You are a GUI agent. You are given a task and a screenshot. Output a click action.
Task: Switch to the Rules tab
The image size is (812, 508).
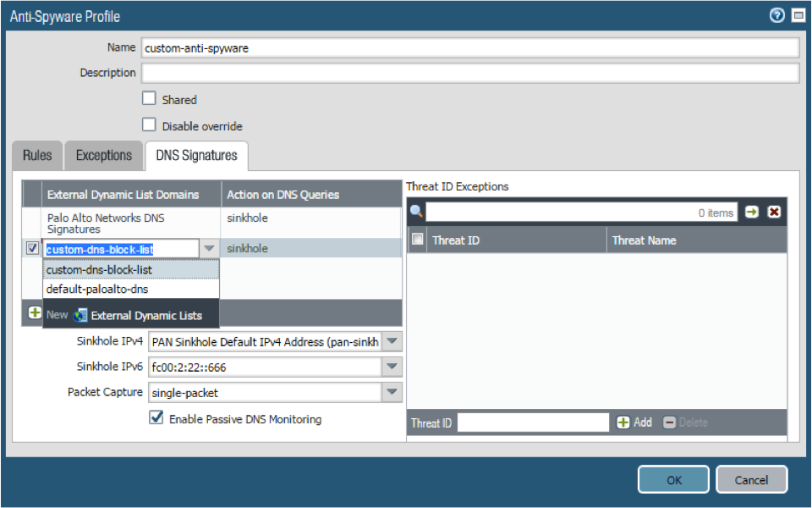coord(37,156)
